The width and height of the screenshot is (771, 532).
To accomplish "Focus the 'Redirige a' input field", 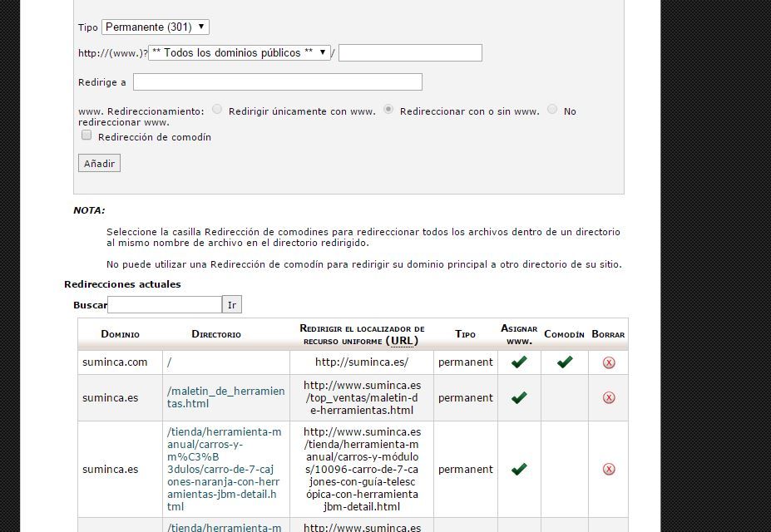I will (277, 82).
